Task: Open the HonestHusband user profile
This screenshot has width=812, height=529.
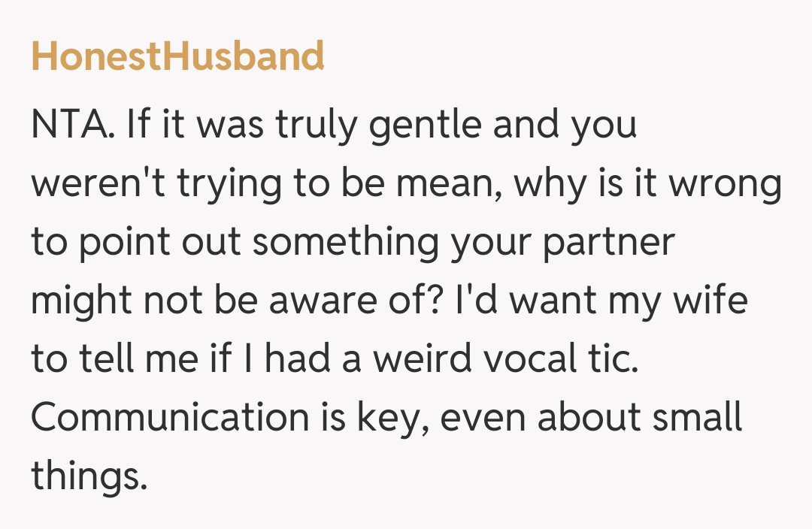Action: (x=177, y=56)
